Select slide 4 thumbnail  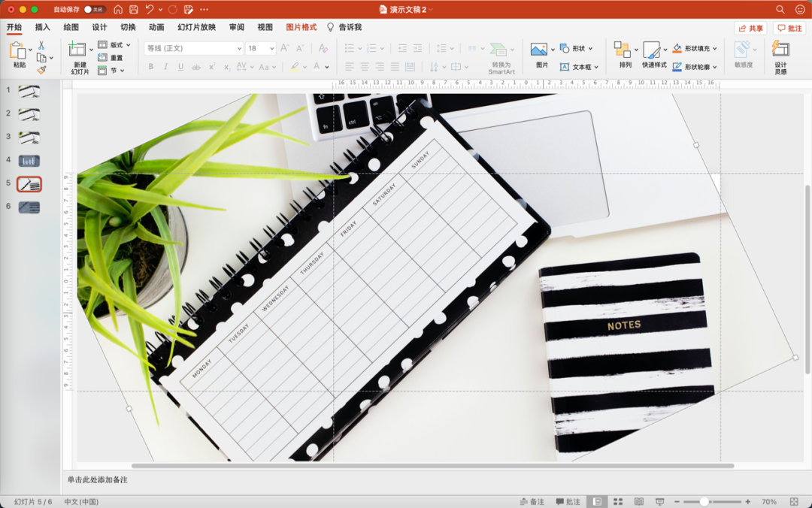click(x=29, y=161)
